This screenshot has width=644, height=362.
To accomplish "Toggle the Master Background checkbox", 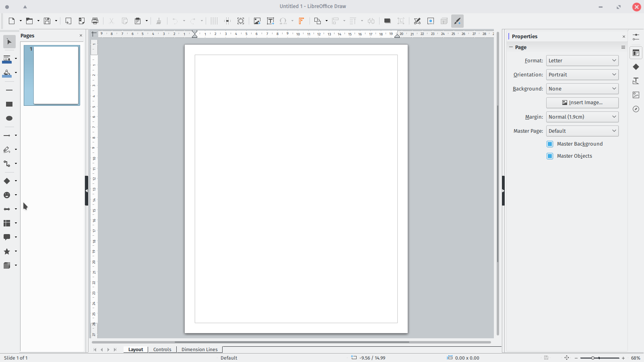I will point(550,144).
